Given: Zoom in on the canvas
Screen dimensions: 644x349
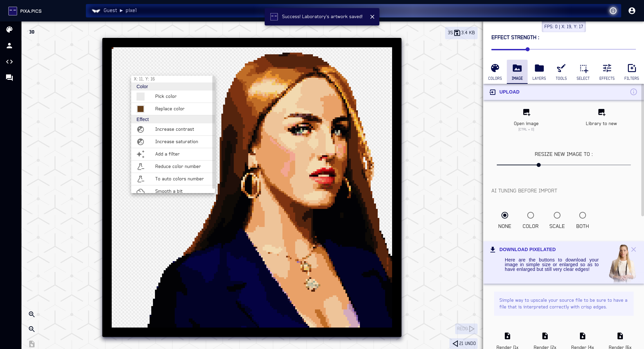Looking at the screenshot, I should coord(32,314).
